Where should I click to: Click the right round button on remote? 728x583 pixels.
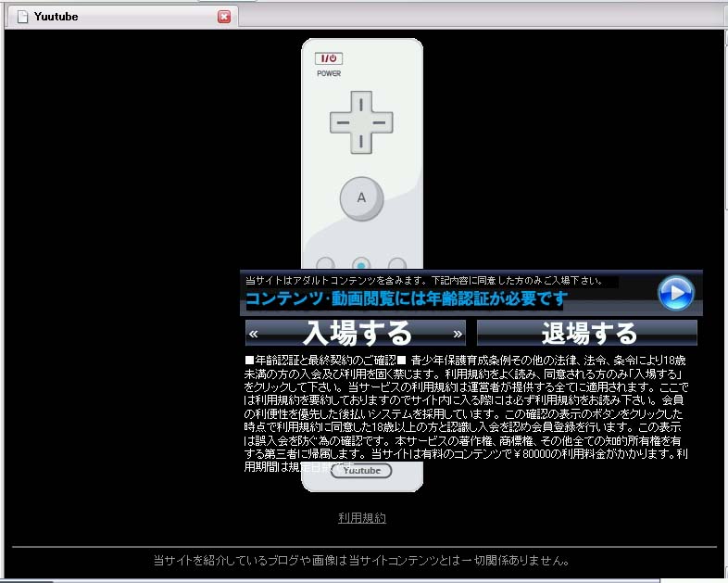397,263
